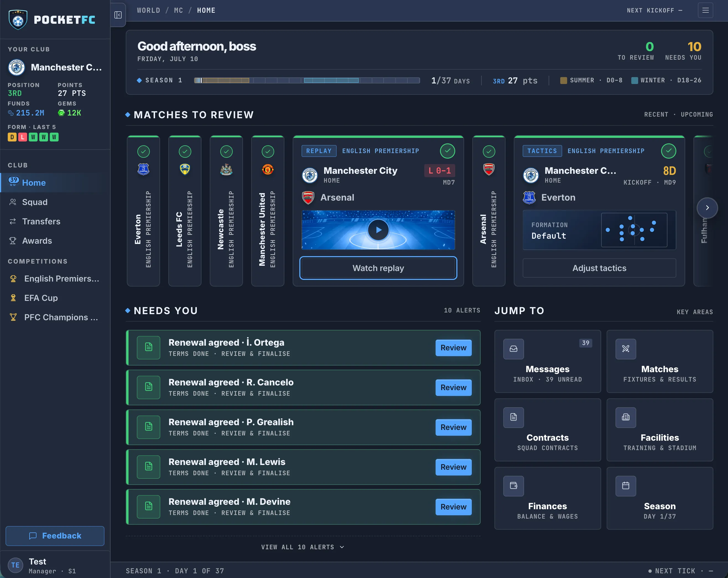Click the Everton crest on collapsed match card
This screenshot has height=578, width=728.
[x=143, y=169]
